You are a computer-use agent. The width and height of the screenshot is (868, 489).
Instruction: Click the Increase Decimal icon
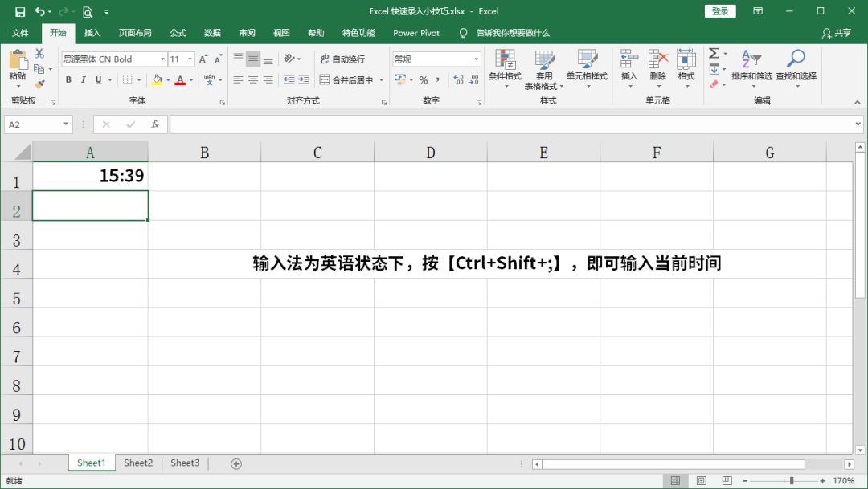tap(458, 79)
